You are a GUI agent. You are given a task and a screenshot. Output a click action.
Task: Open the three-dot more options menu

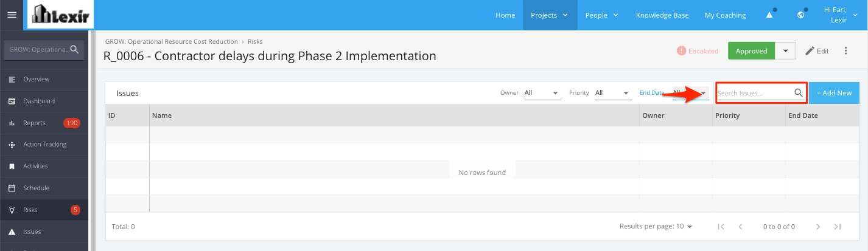(845, 51)
